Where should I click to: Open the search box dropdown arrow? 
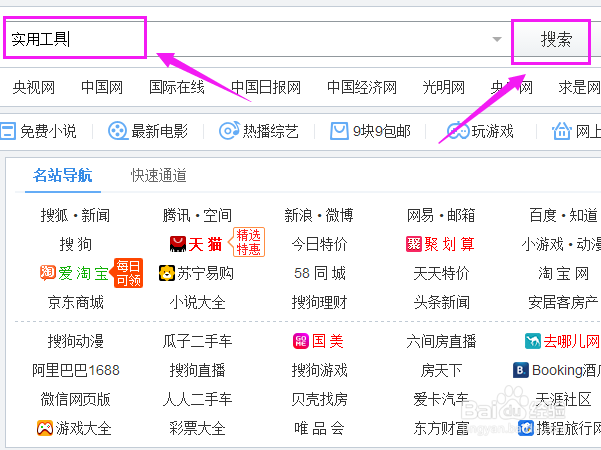pyautogui.click(x=497, y=39)
